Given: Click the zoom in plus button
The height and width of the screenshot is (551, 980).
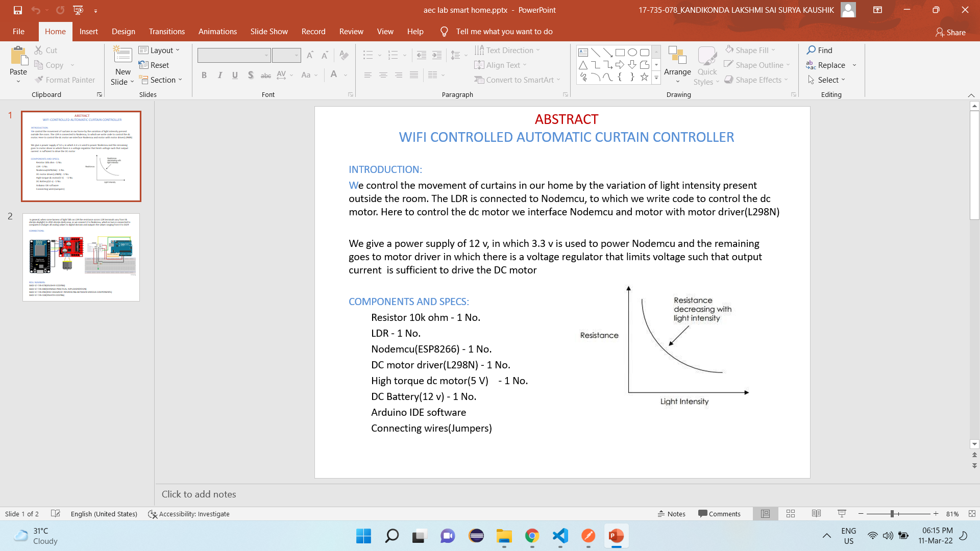Looking at the screenshot, I should pyautogui.click(x=936, y=514).
